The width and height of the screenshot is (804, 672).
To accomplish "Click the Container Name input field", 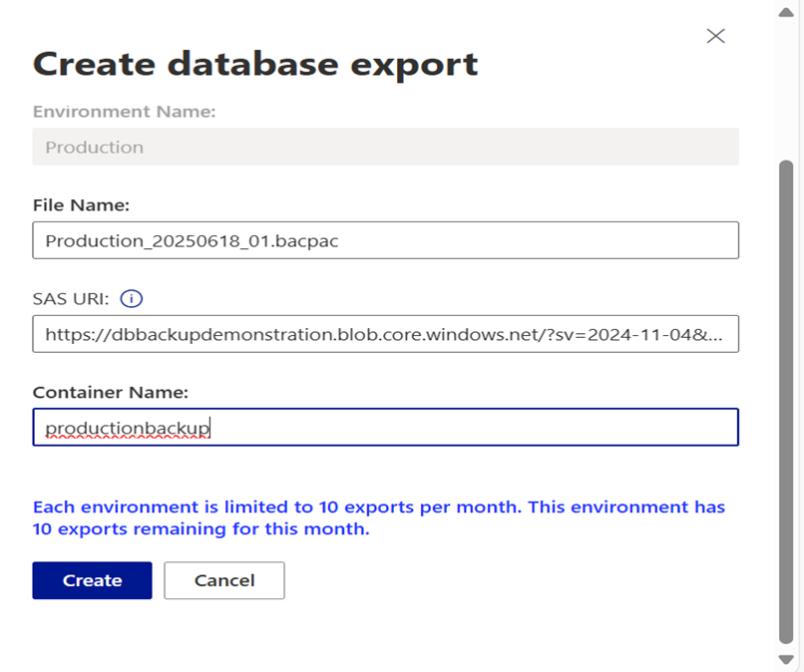I will point(386,428).
